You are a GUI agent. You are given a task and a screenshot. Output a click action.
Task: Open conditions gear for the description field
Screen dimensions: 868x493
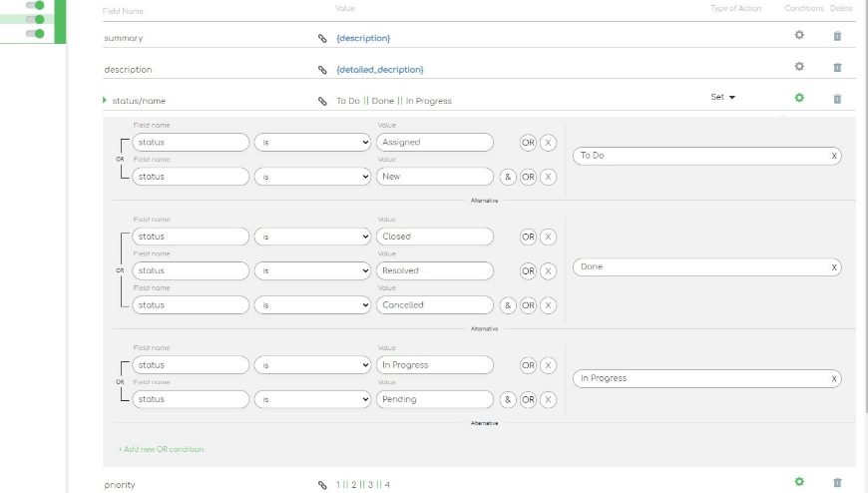point(798,67)
